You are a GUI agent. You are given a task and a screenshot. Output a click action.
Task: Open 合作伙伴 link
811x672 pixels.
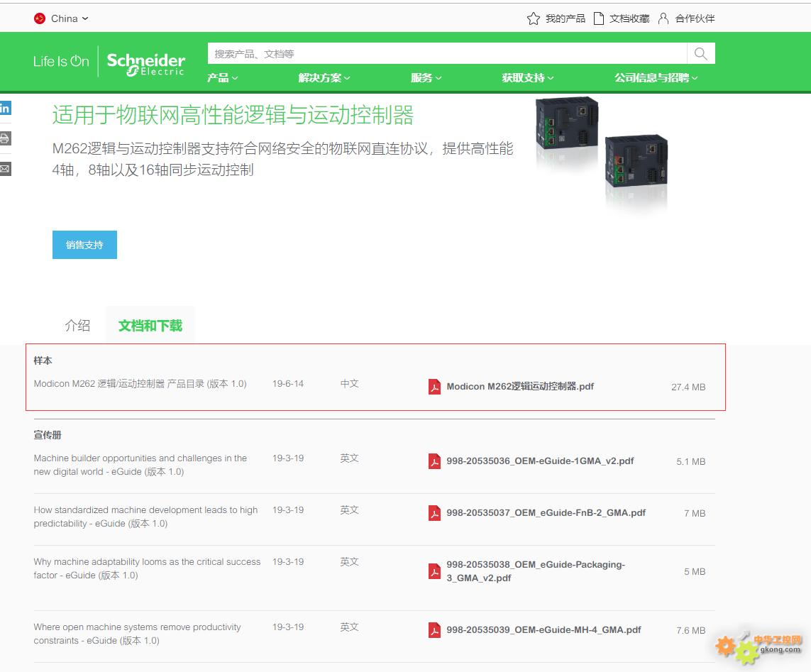click(x=695, y=18)
